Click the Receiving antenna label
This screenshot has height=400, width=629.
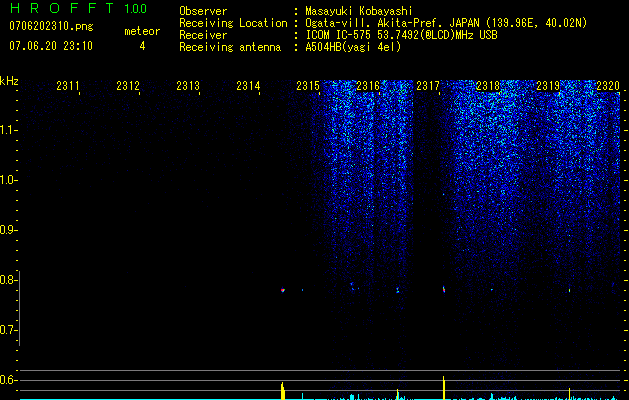pyautogui.click(x=230, y=47)
